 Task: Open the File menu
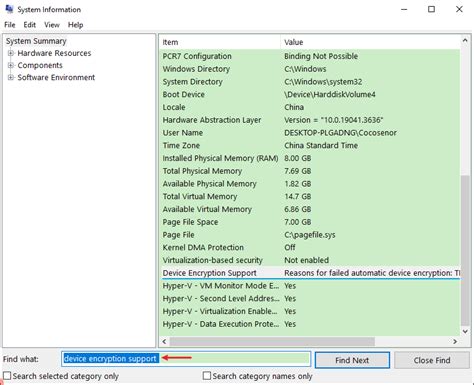(10, 25)
